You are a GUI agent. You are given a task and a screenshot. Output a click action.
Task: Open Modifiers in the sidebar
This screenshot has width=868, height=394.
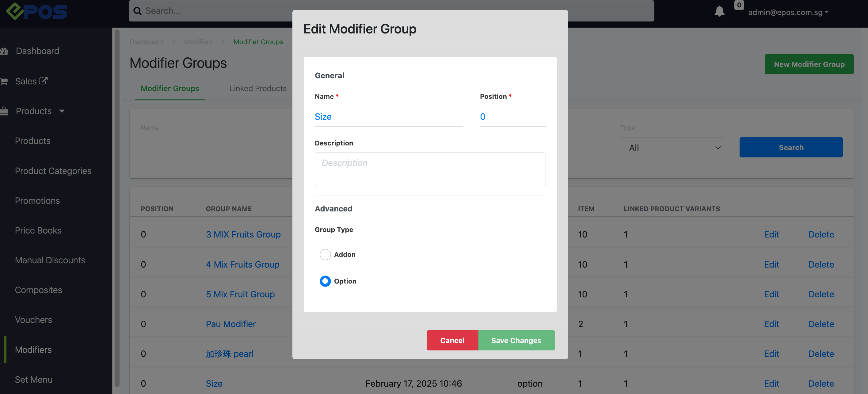(x=33, y=350)
